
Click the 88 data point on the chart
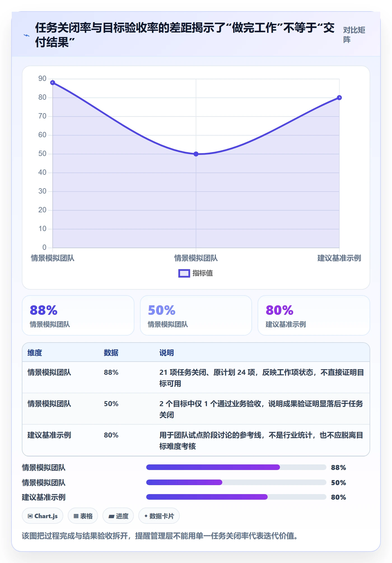(53, 83)
